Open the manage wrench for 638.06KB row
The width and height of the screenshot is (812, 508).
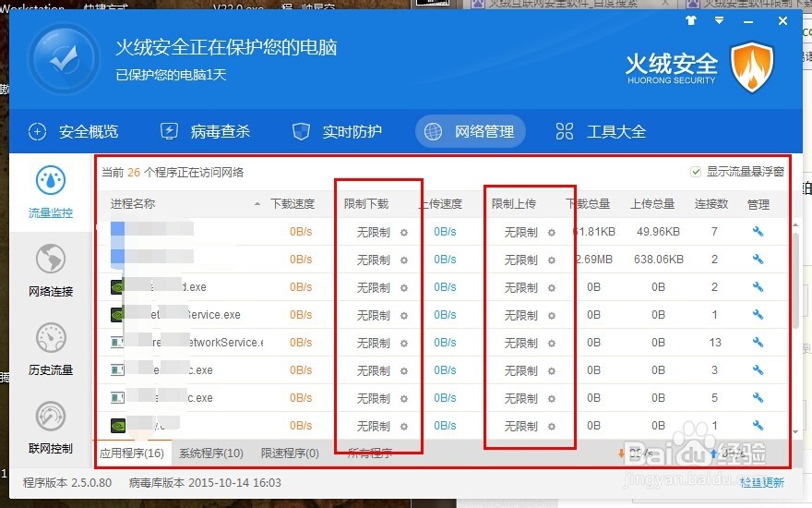click(758, 260)
